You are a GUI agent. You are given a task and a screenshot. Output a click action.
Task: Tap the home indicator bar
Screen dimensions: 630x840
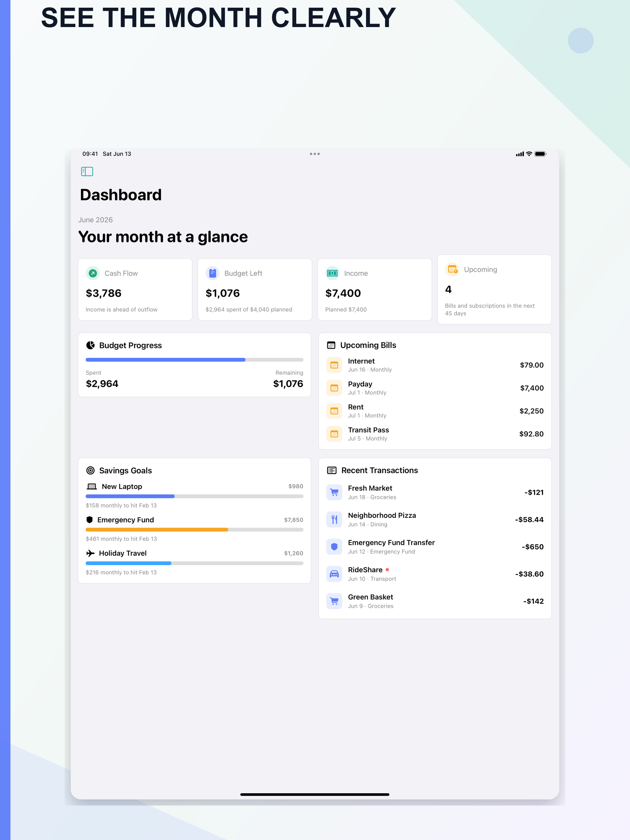pyautogui.click(x=315, y=794)
